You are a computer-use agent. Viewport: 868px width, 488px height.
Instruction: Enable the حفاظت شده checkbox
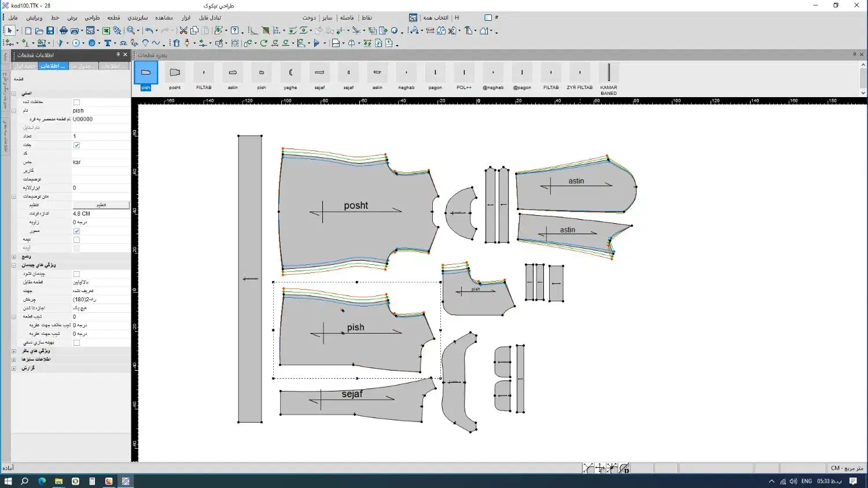tap(76, 102)
